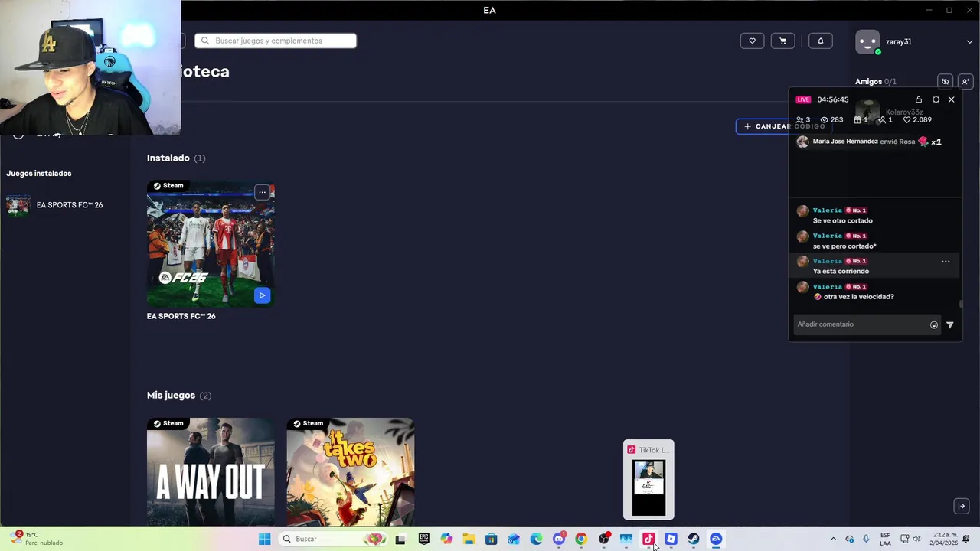Viewport: 980px width, 551px height.
Task: Open the EA wishlist heart icon
Action: [x=752, y=41]
